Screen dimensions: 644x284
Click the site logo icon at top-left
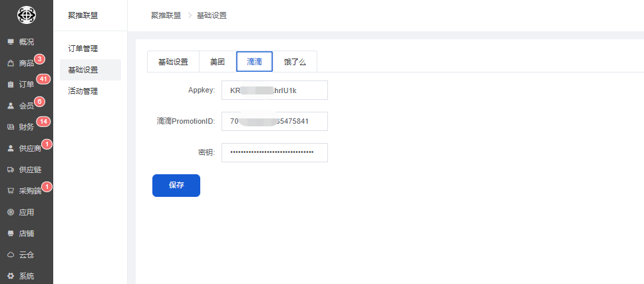26,15
